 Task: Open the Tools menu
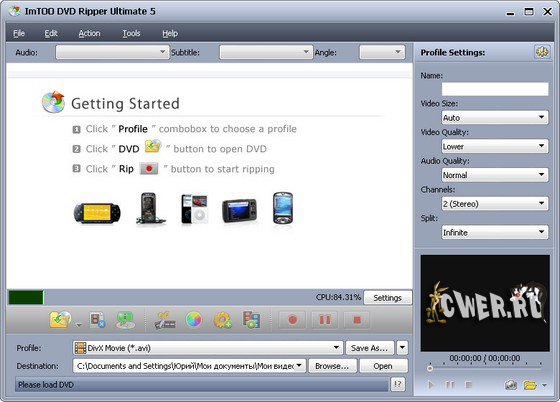[x=131, y=33]
